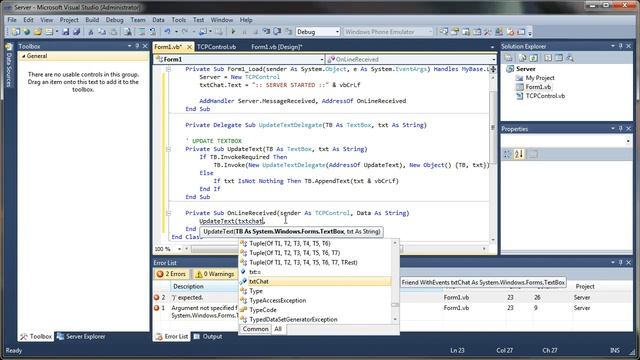The height and width of the screenshot is (360, 640).
Task: Click View Class Diagram icon in Solution Explorer
Action: pos(570,58)
